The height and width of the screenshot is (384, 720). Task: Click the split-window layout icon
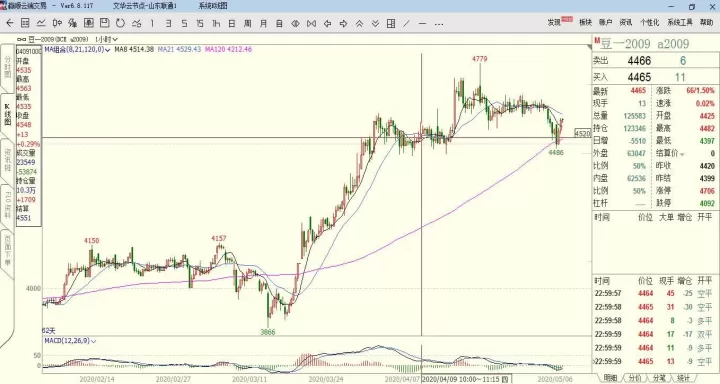[391, 23]
